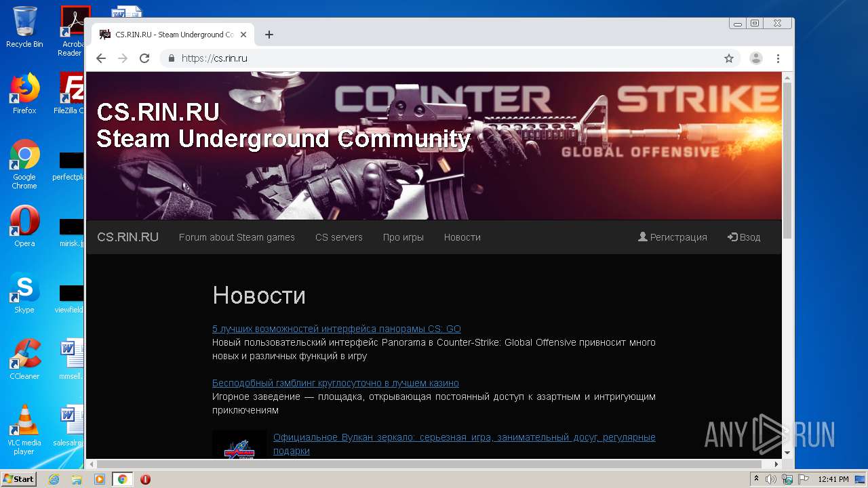Screen dimensions: 868x488
Task: Open the Про игры menu item
Action: click(403, 237)
